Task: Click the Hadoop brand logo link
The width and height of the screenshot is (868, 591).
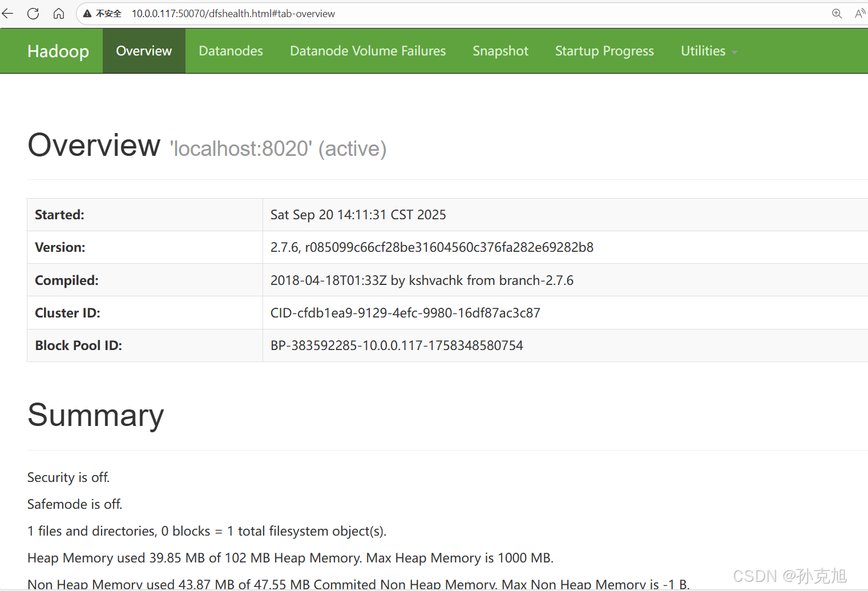Action: (x=58, y=51)
